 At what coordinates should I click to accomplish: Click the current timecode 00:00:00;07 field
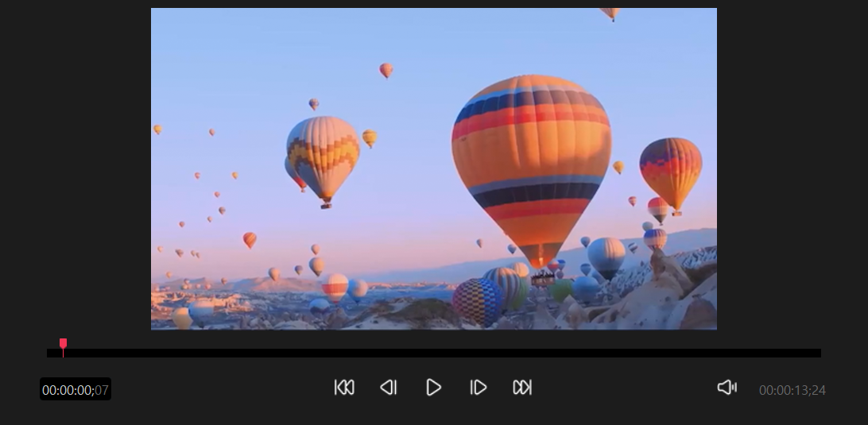76,390
